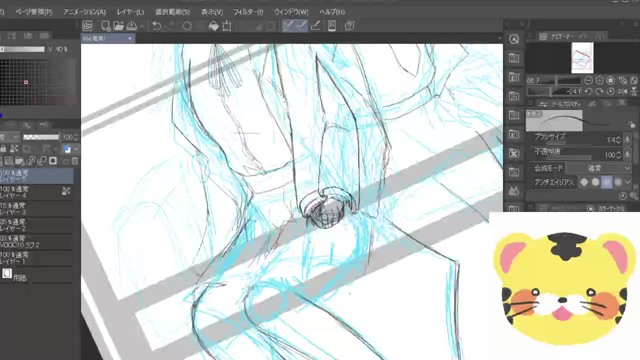640x360 pixels.
Task: Click the Undo arrow in the command bar
Action: click(156, 26)
